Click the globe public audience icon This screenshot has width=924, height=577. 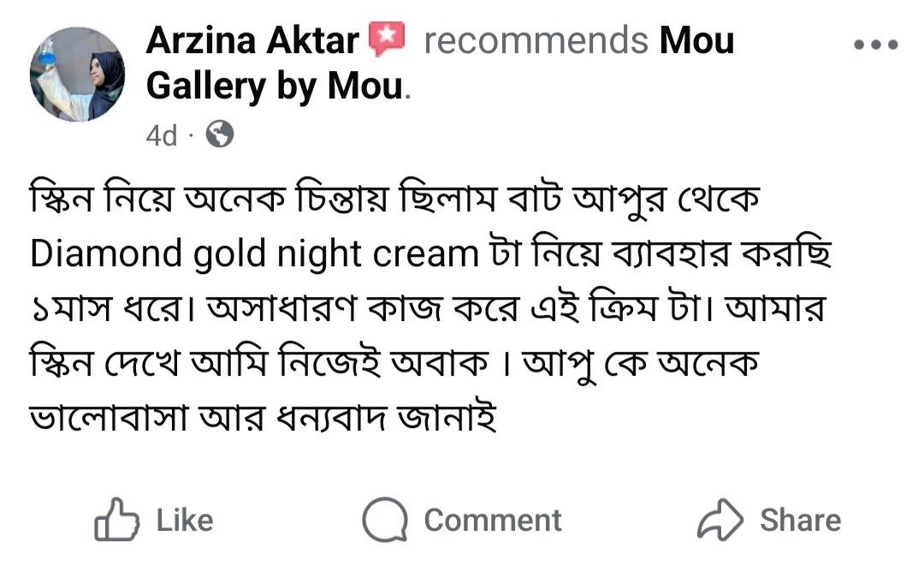(x=219, y=134)
